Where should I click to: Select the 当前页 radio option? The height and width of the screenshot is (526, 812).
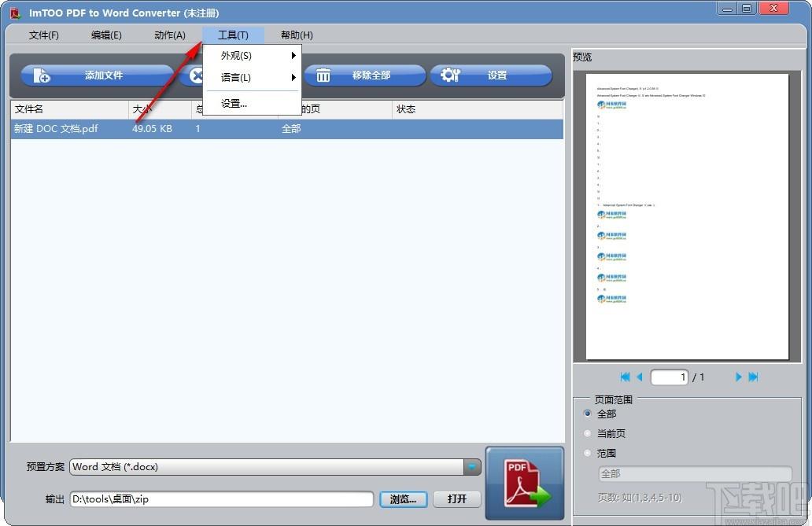588,433
